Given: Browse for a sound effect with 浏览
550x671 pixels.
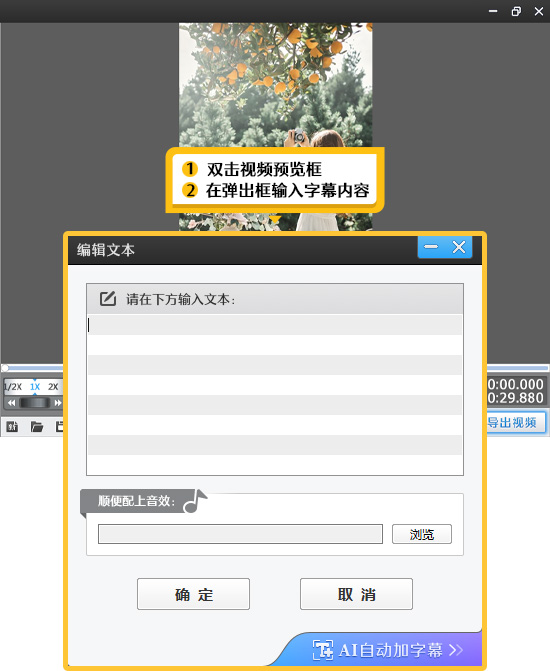Looking at the screenshot, I should pos(422,534).
